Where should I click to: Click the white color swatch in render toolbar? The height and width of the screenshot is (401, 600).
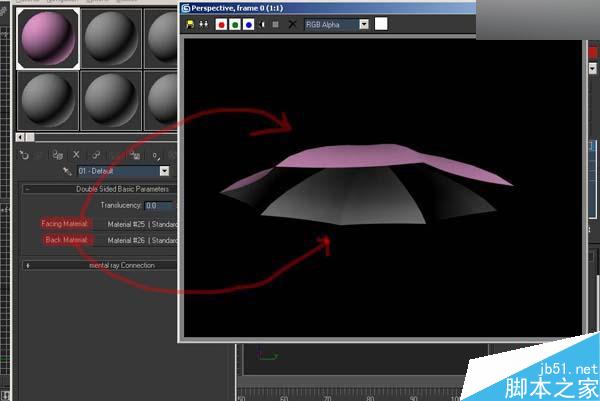[x=381, y=24]
